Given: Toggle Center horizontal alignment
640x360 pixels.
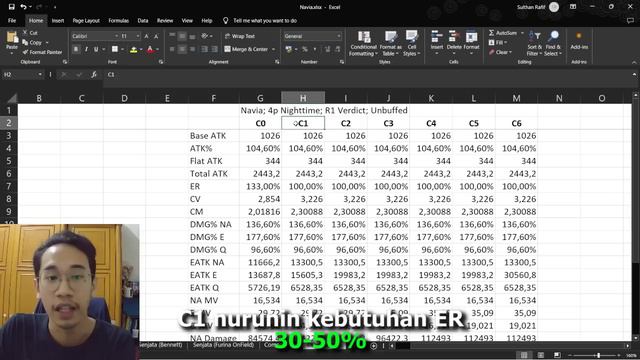Looking at the screenshot, I should tap(182, 49).
